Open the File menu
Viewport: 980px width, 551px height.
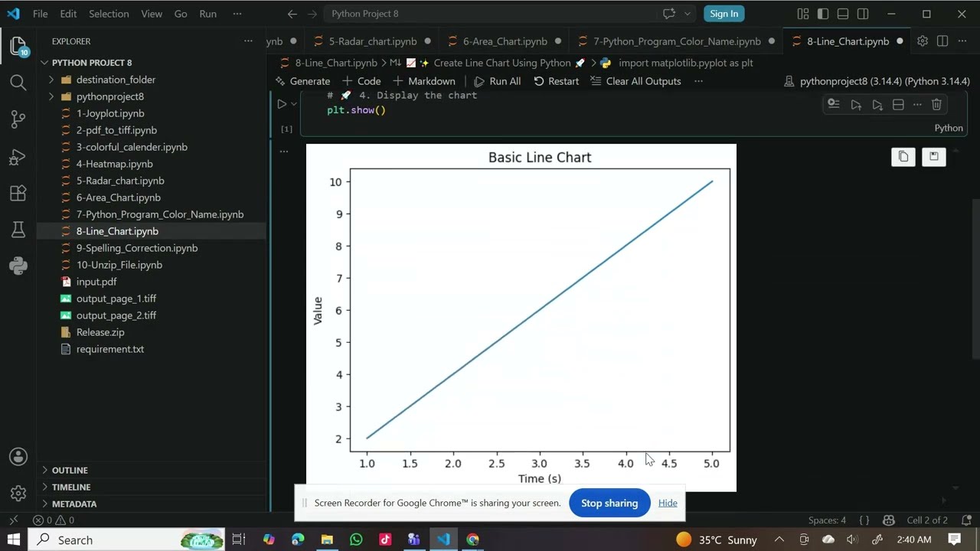[40, 14]
